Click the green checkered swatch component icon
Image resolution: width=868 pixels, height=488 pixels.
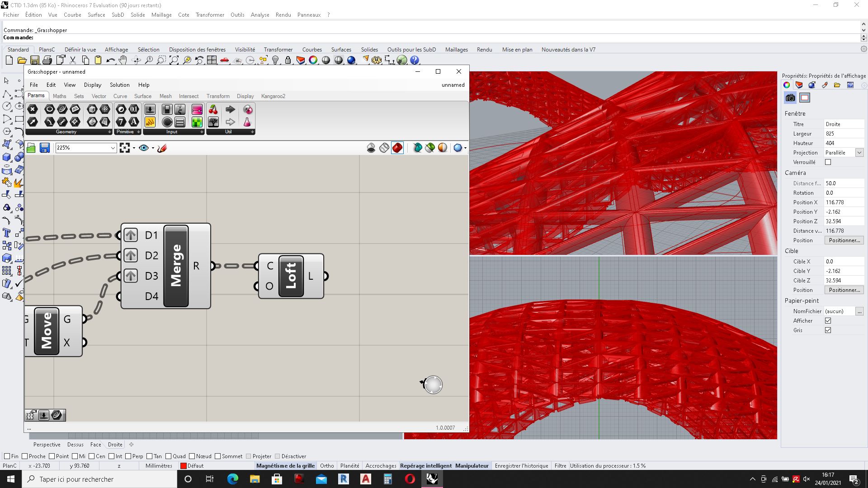[x=197, y=122]
